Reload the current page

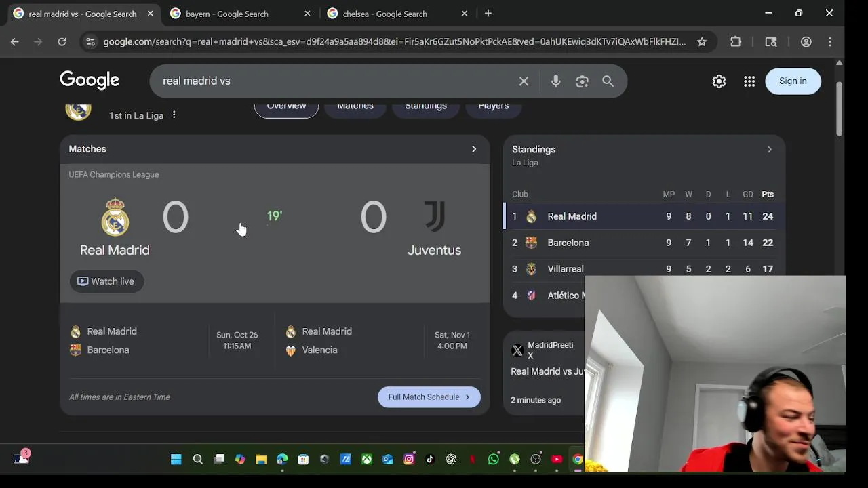click(x=62, y=42)
